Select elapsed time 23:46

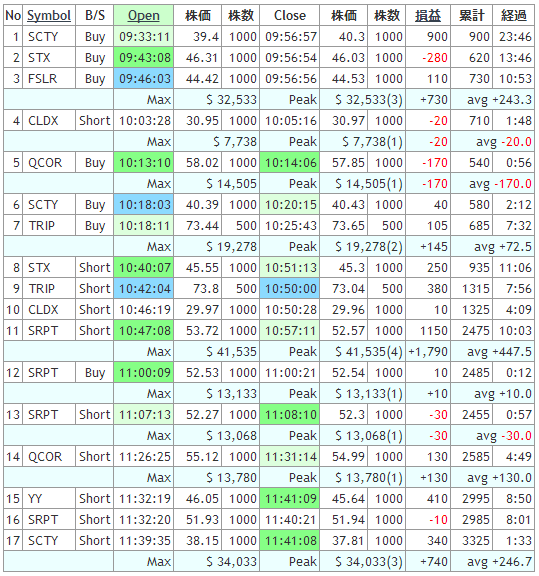514,37
